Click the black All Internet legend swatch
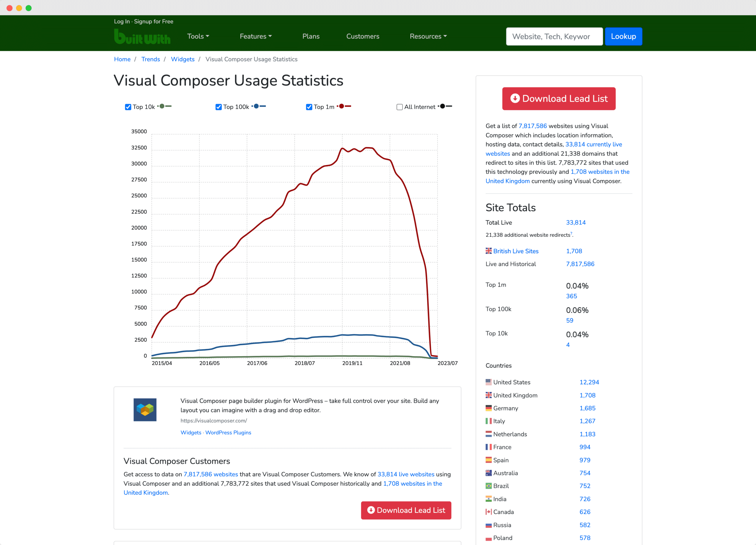 [445, 106]
